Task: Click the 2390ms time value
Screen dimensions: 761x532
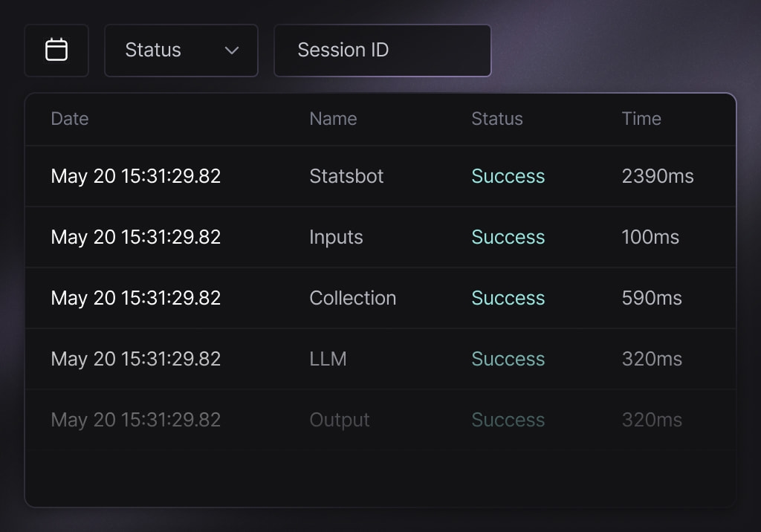Action: pos(658,176)
